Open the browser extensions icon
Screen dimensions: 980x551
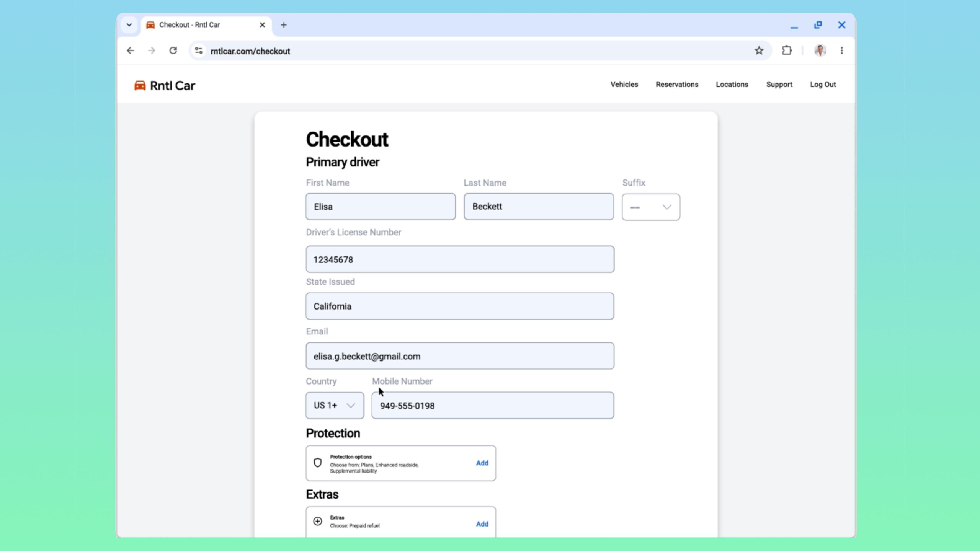(x=787, y=50)
